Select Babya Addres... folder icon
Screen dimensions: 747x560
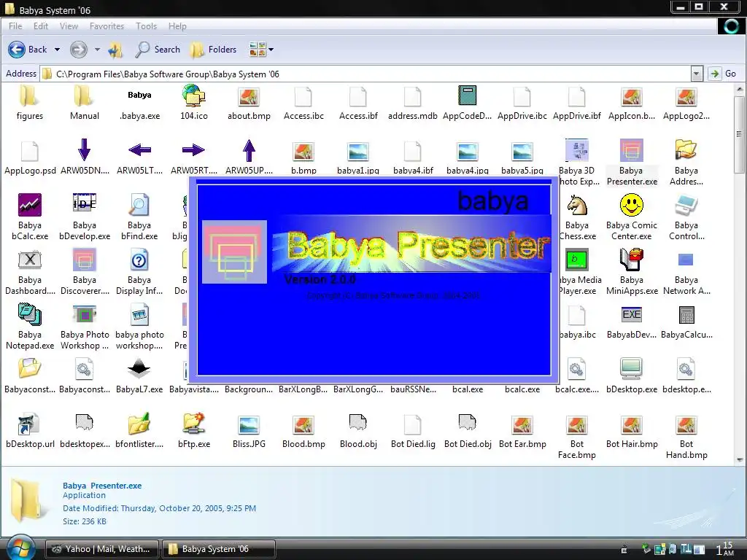[x=686, y=150]
